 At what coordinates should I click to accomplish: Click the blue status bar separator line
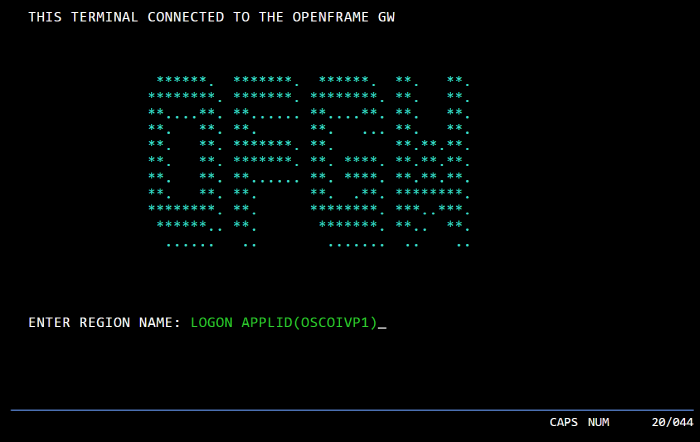tap(350, 410)
